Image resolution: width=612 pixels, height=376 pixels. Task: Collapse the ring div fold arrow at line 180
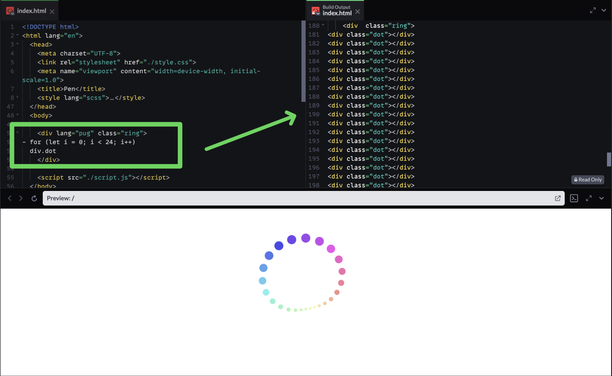(x=323, y=25)
